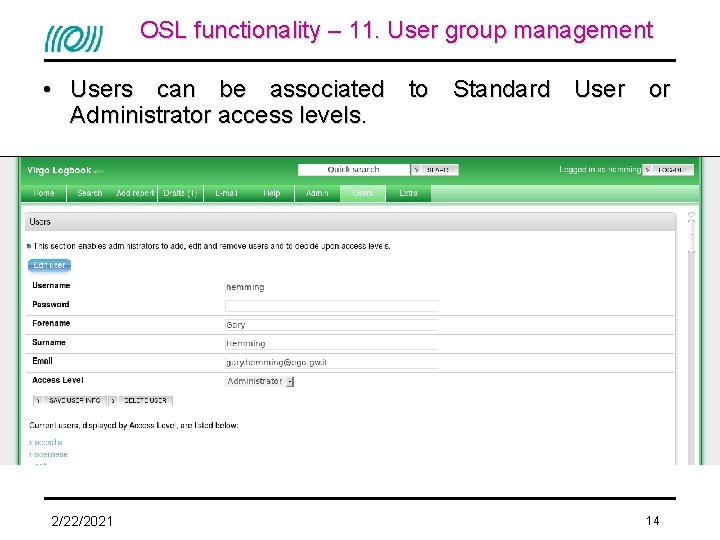720x540 pixels.
Task: Open the Add report tab
Action: click(x=135, y=193)
